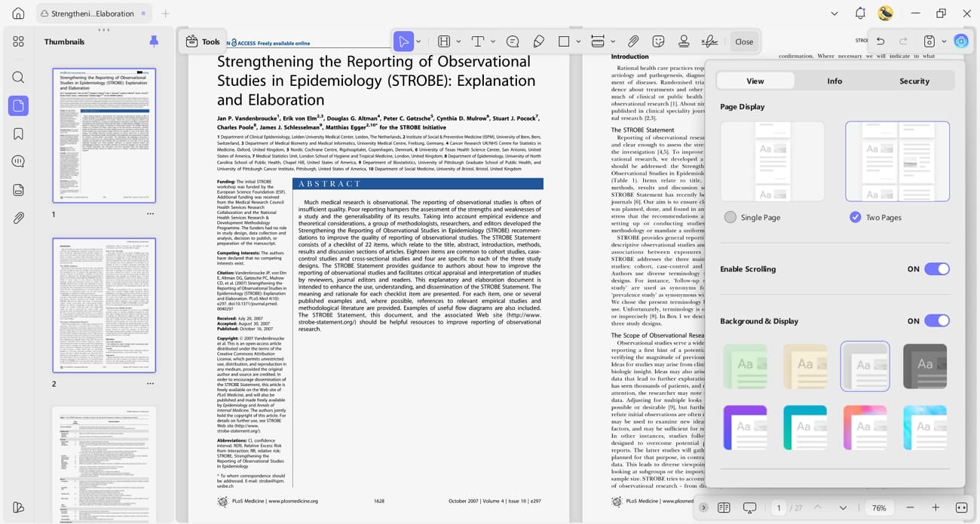Choose the green background theme
The height and width of the screenshot is (524, 980).
point(745,366)
